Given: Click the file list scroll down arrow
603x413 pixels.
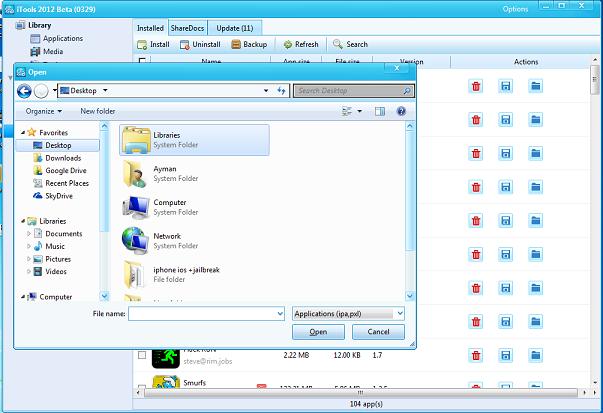Looking at the screenshot, I should [410, 296].
